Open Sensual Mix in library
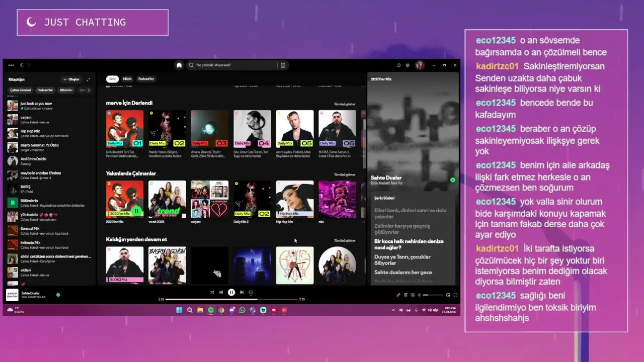Image resolution: width=644 pixels, height=362 pixels. pyautogui.click(x=49, y=231)
